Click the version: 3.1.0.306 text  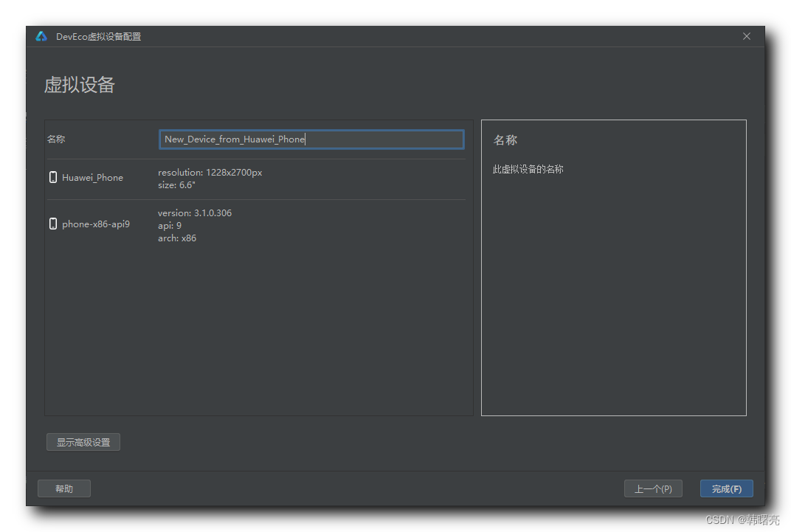coord(195,213)
